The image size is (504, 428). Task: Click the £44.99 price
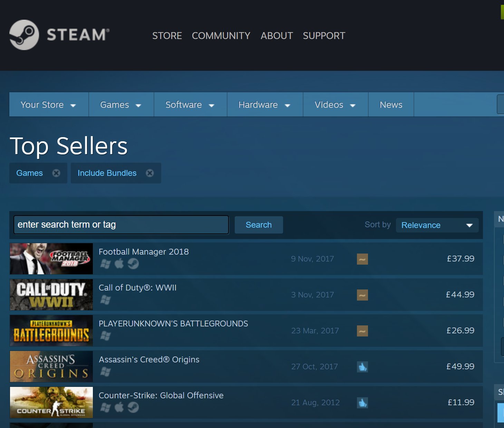pos(460,295)
